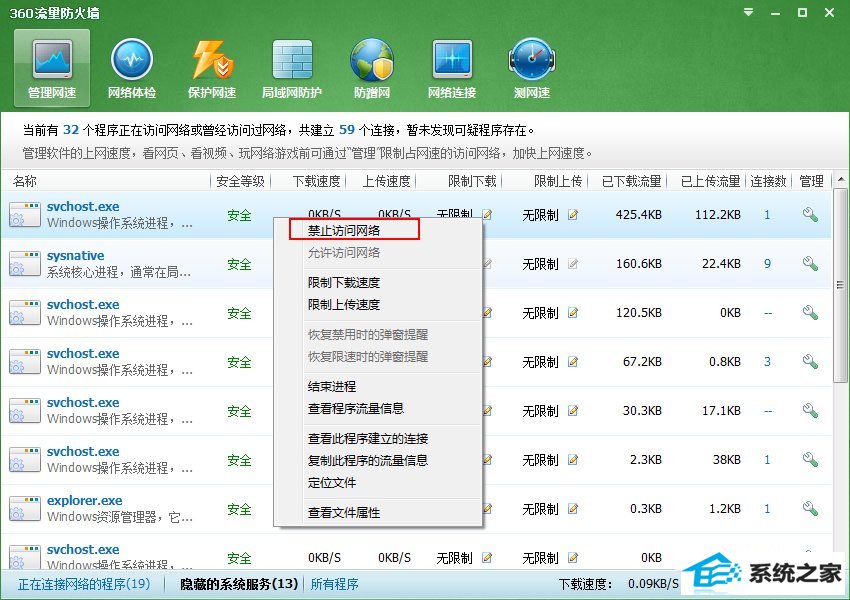Open the explorer.exe program name link
The image size is (850, 600).
[85, 500]
